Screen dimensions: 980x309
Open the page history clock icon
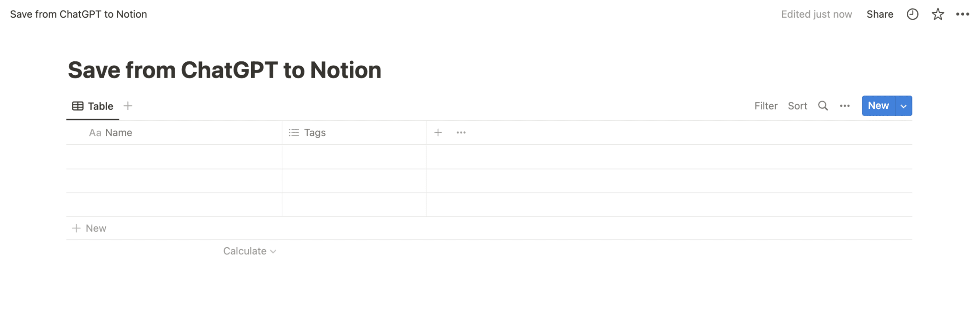[x=913, y=14]
